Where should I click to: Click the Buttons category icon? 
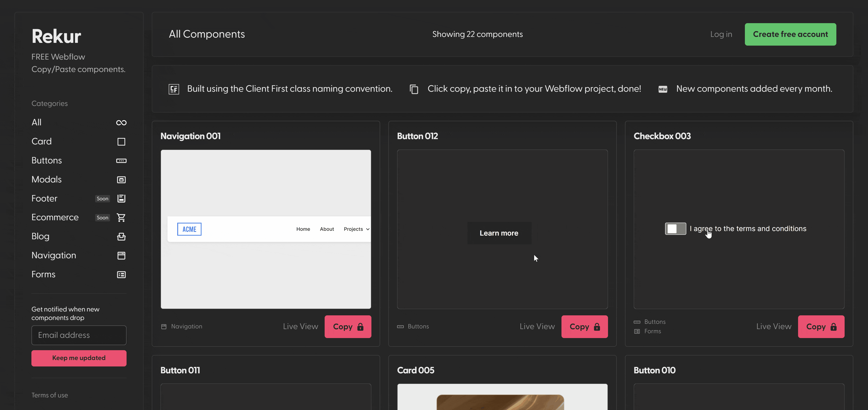click(x=121, y=160)
